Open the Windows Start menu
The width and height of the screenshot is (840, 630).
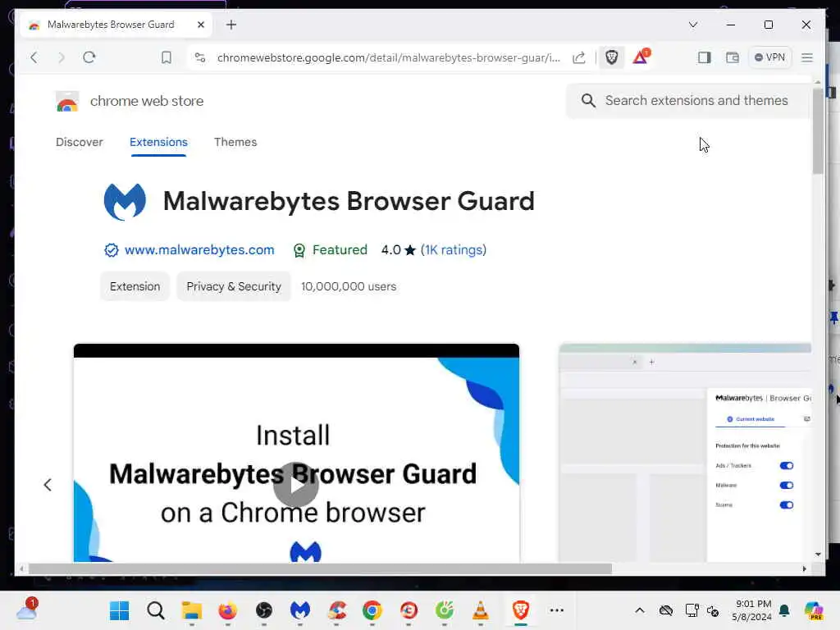click(119, 610)
